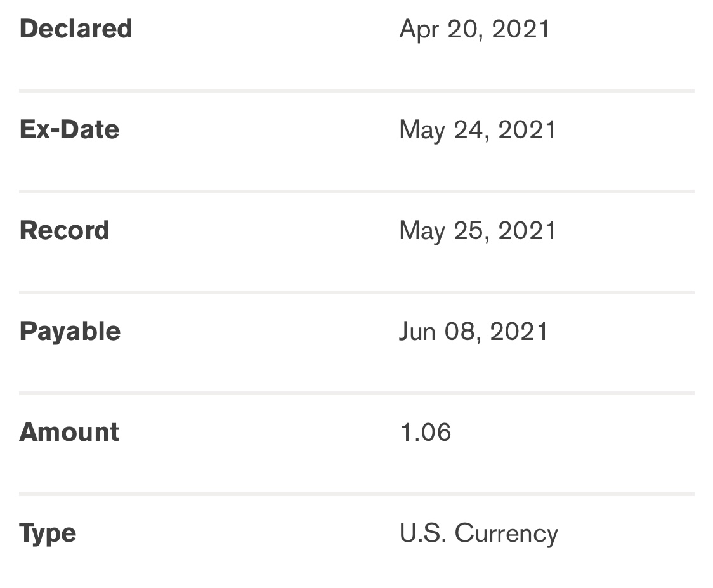Viewport: 713px width, 588px height.
Task: Click the Record label
Action: coord(64,230)
